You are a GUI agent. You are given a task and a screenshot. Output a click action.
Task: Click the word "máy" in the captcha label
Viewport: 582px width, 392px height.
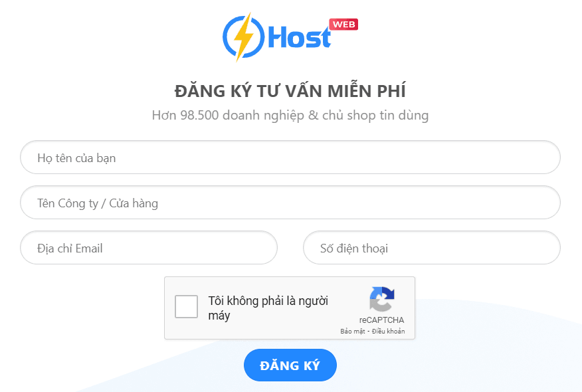tap(219, 316)
